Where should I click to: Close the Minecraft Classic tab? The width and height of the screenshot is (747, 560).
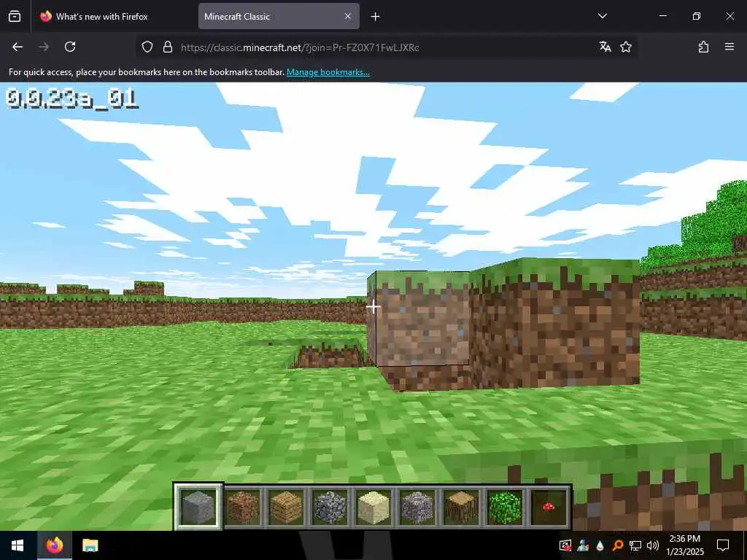(348, 16)
